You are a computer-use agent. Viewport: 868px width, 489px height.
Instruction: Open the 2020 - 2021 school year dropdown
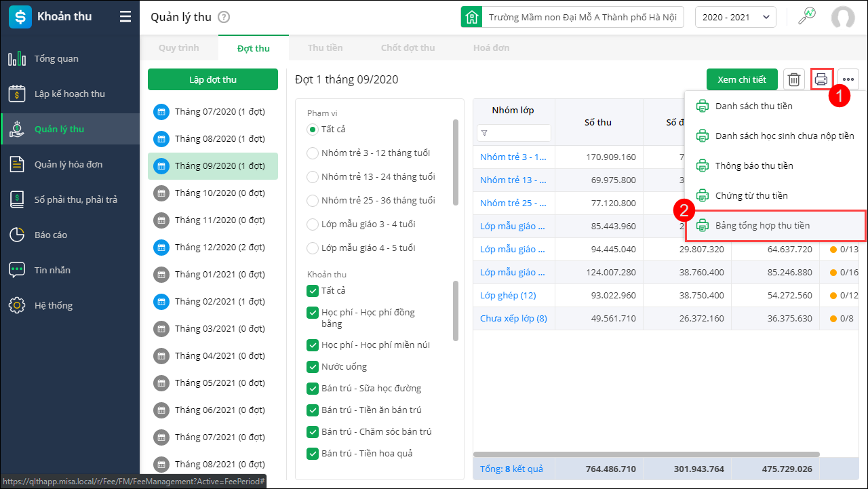tap(736, 17)
